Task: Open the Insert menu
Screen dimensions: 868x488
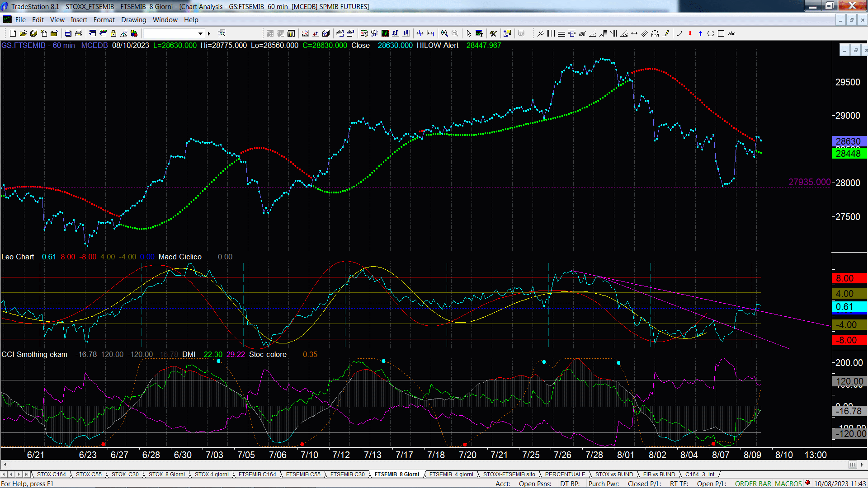Action: [x=79, y=19]
